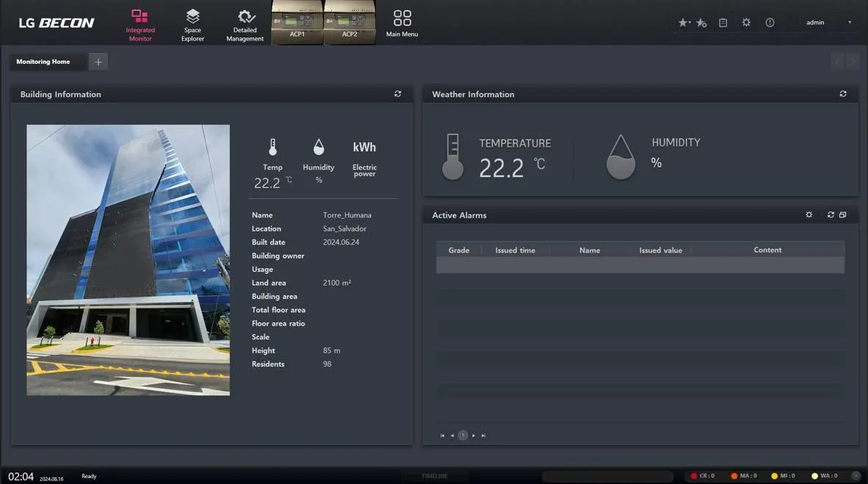This screenshot has height=484, width=868.
Task: Select the ACP2 controller thumbnail
Action: click(350, 22)
